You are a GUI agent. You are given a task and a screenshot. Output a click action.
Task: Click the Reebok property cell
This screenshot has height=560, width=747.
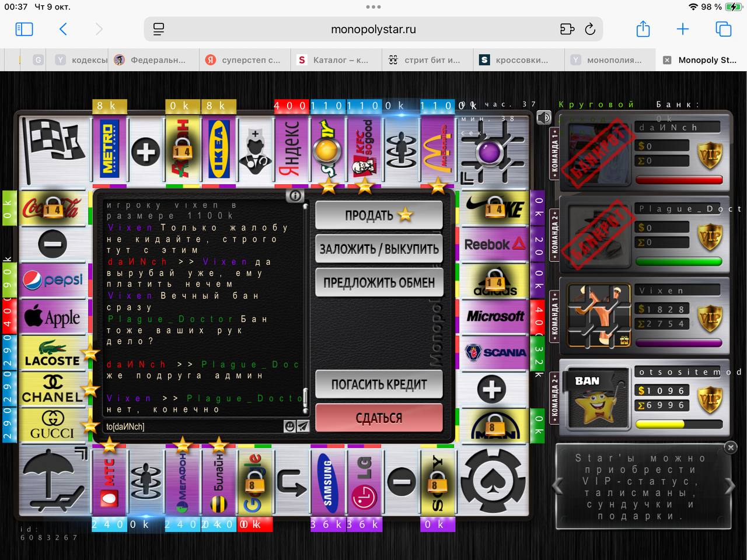pos(495,244)
